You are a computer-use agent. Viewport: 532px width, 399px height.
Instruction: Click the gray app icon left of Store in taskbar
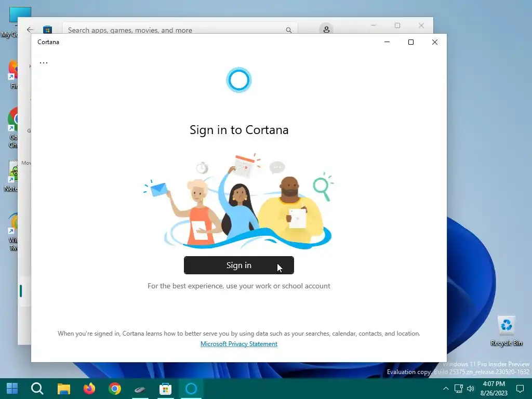pyautogui.click(x=140, y=389)
